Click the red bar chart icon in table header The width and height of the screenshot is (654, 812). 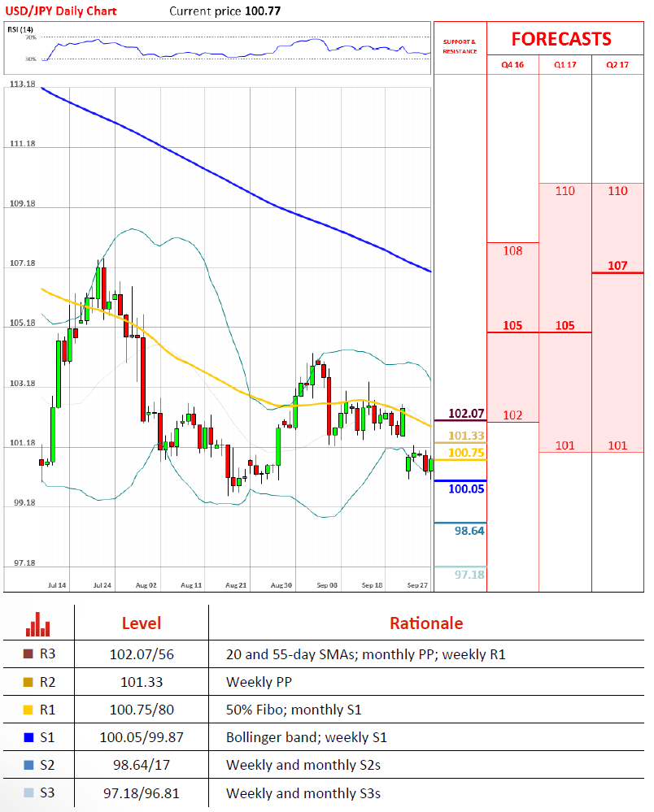coord(38,624)
